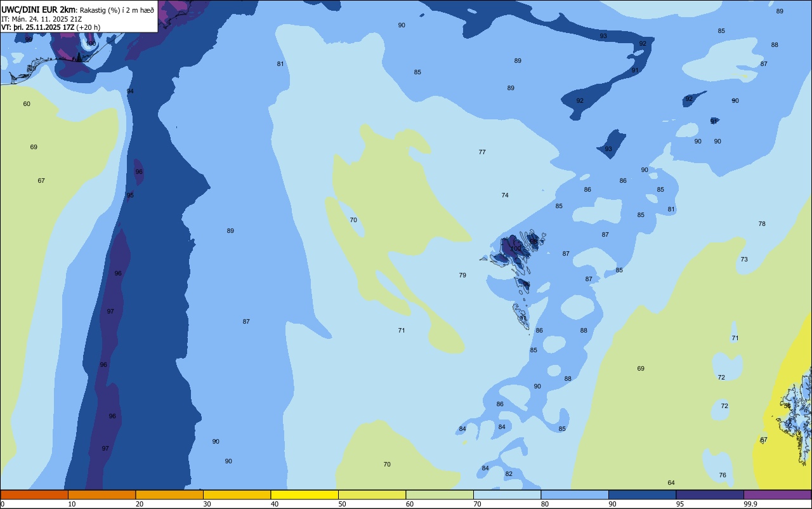This screenshot has height=509, width=812.
Task: Click the legend tick label '10'
Action: coord(72,504)
